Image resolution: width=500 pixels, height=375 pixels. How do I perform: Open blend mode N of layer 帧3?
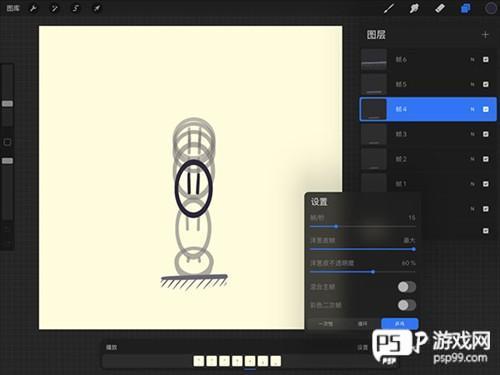pos(472,134)
